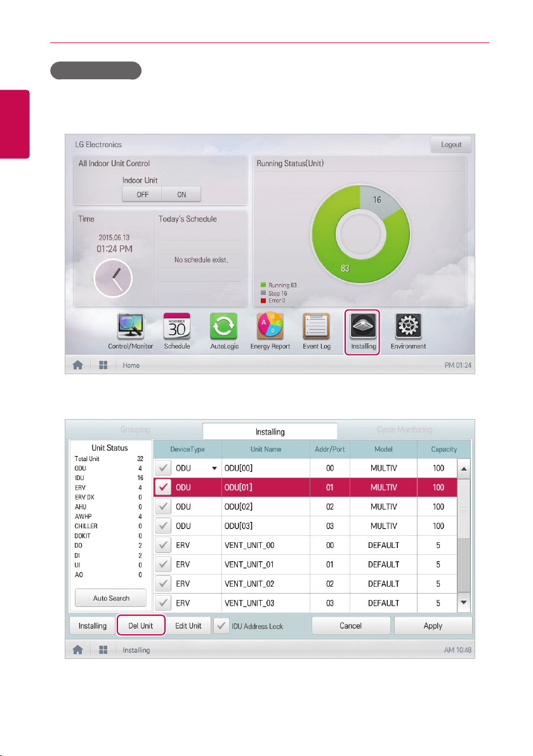Click the MULTIV model cell of ODU[01]
Image resolution: width=533 pixels, height=756 pixels.
[x=383, y=487]
